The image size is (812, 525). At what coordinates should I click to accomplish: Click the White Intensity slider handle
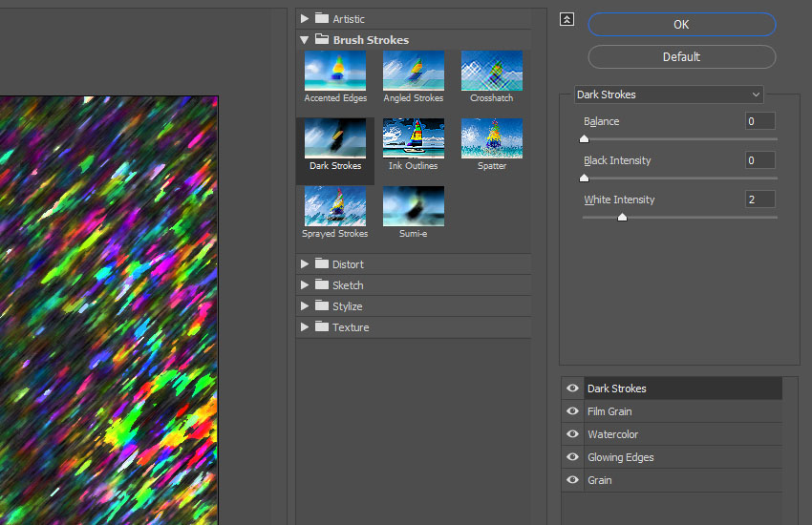(622, 218)
